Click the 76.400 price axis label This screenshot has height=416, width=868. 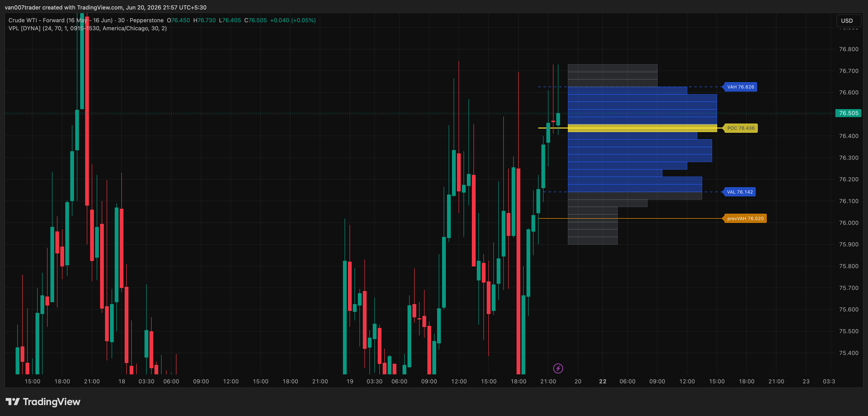[x=848, y=136]
